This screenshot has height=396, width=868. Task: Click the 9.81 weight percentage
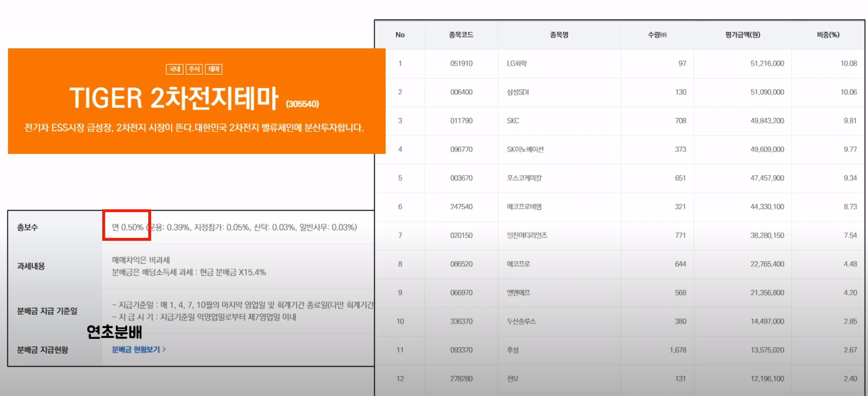click(850, 121)
